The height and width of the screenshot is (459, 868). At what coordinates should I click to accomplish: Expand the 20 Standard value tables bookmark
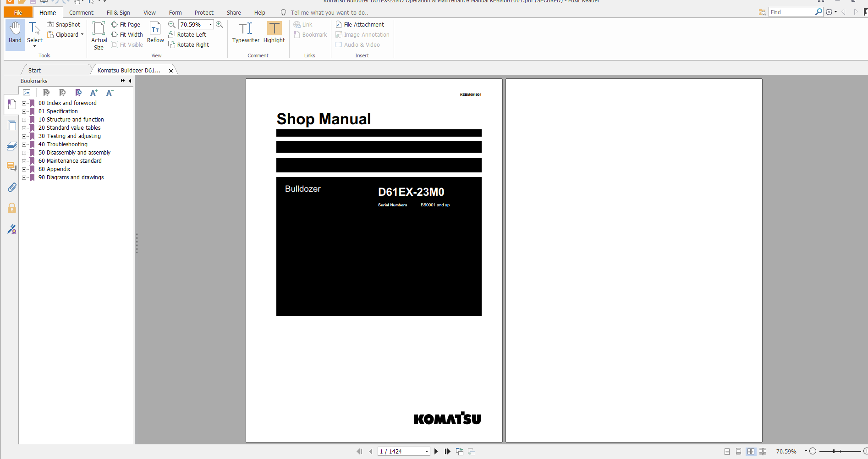[x=24, y=128]
